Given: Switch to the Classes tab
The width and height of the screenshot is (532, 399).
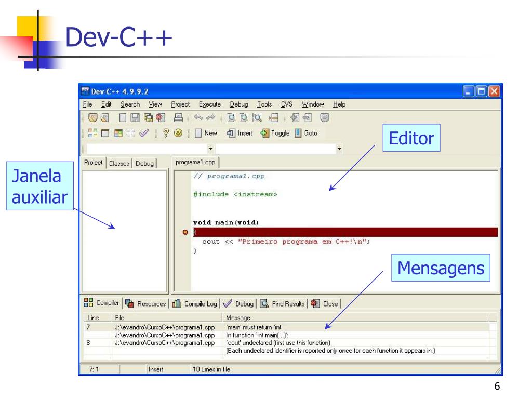Looking at the screenshot, I should coord(119,164).
